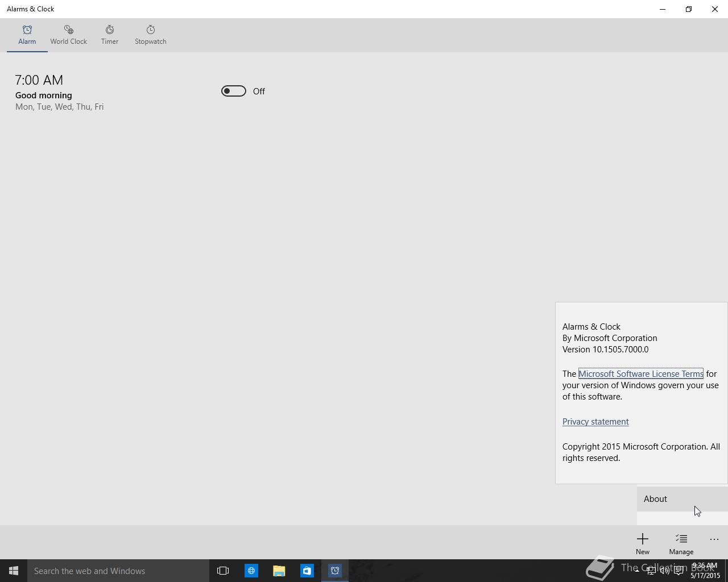
Task: Open Action Center notifications icon
Action: coord(679,571)
